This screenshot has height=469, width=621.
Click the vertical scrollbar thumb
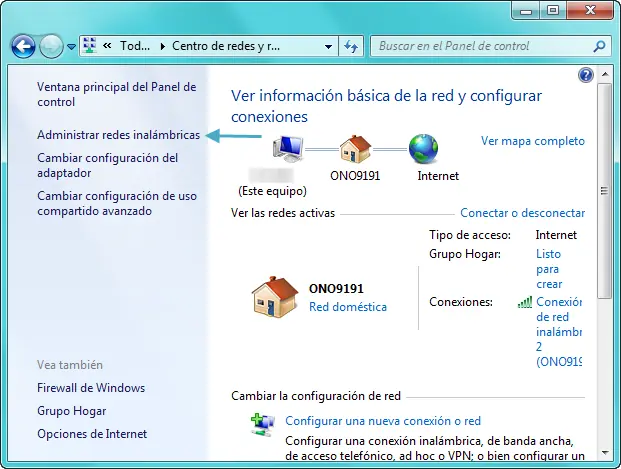(x=605, y=191)
